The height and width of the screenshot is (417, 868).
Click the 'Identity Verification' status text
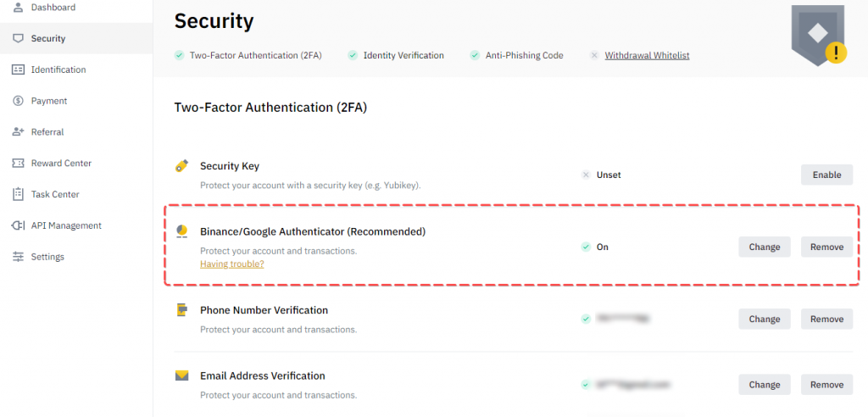[403, 55]
